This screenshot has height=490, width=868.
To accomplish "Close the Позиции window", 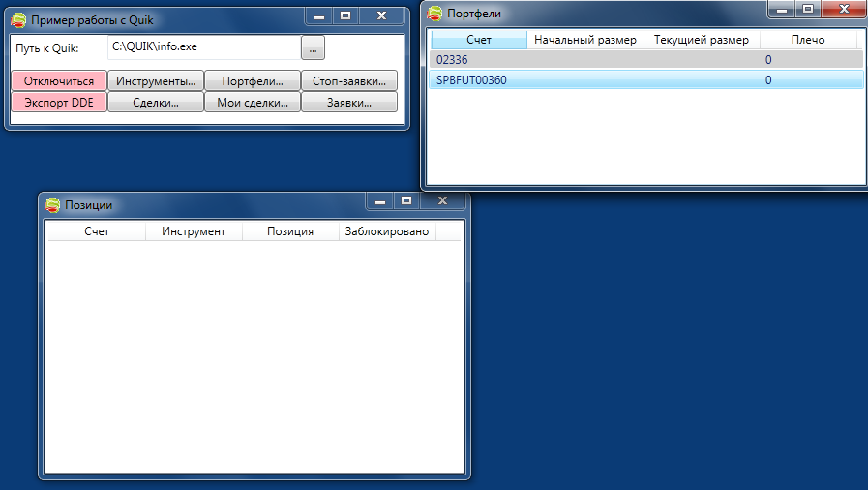I will (442, 201).
